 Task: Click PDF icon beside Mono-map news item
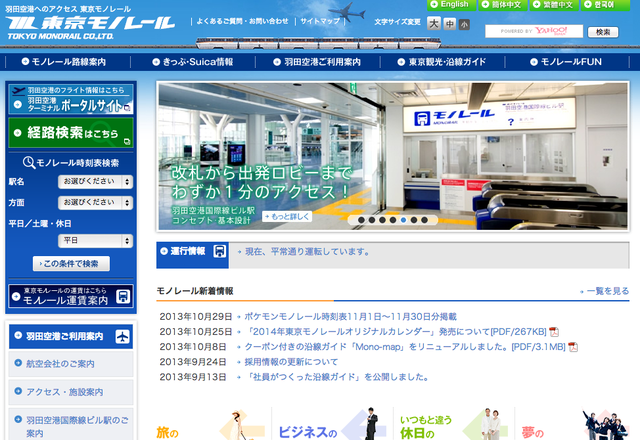573,347
